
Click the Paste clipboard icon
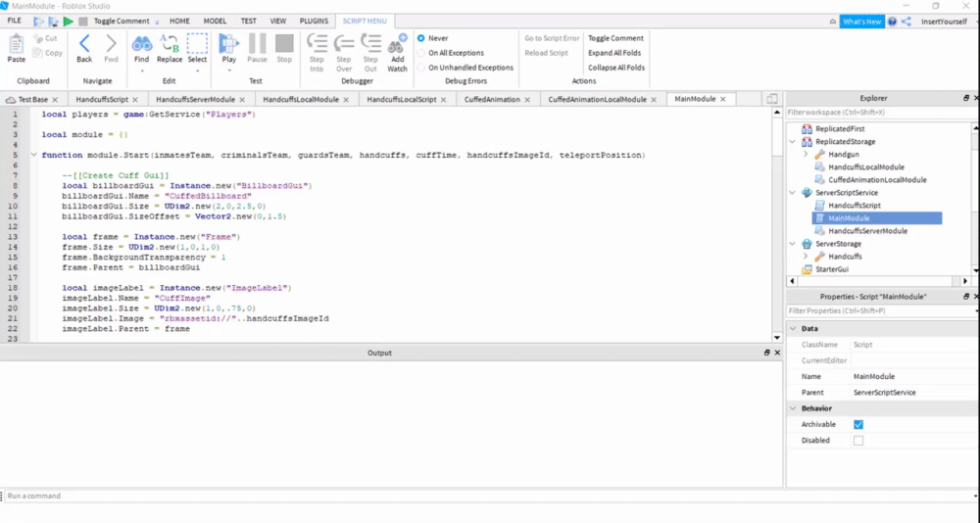[17, 44]
